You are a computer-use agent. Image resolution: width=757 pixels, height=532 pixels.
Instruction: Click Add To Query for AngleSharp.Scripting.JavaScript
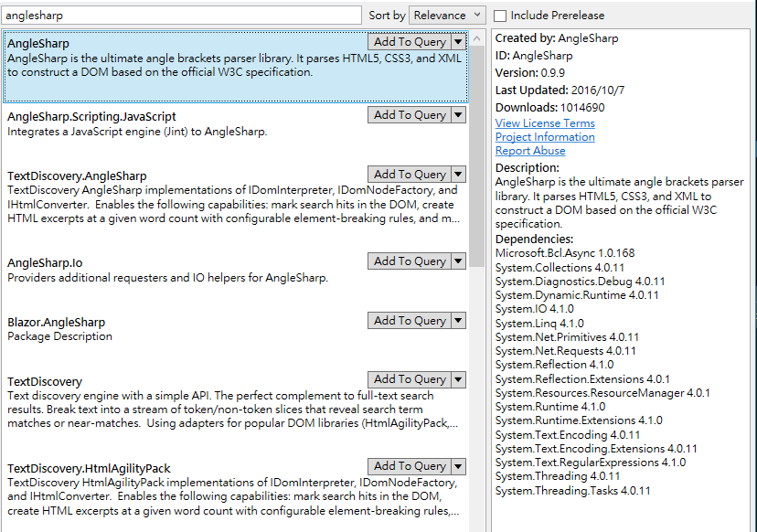410,115
